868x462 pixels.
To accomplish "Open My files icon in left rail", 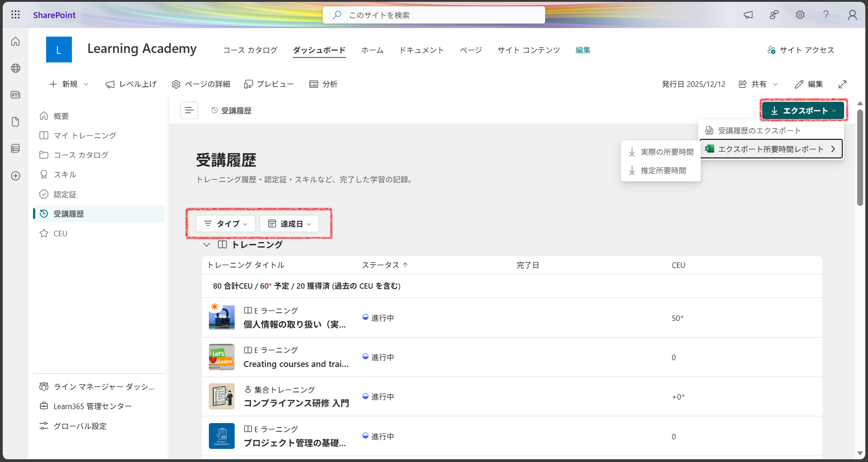I will 15,122.
